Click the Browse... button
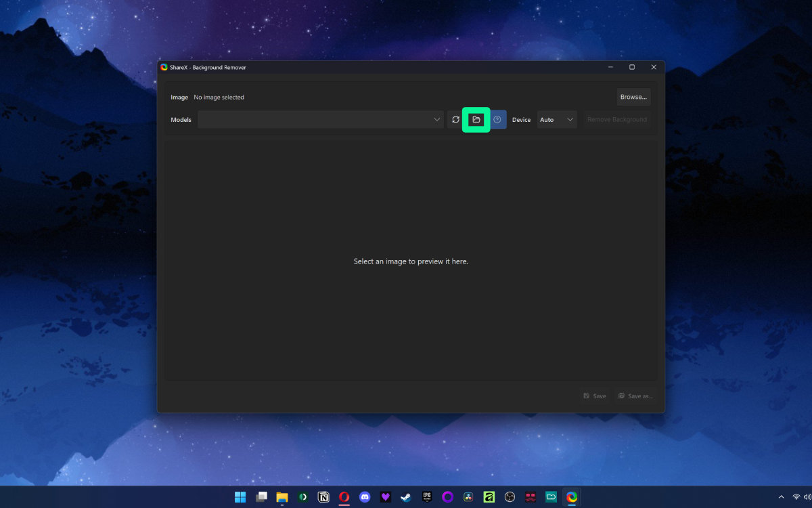Viewport: 812px width, 508px height. [633, 97]
